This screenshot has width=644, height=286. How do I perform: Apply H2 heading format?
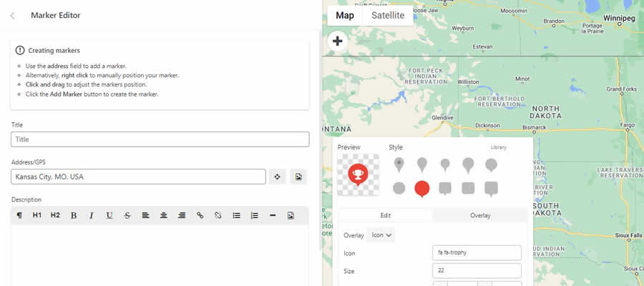click(x=55, y=215)
